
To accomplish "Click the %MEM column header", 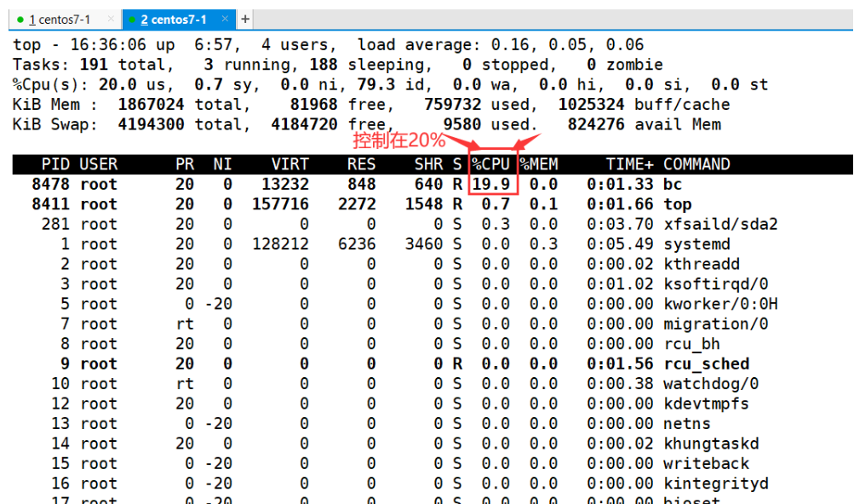I will pyautogui.click(x=539, y=164).
